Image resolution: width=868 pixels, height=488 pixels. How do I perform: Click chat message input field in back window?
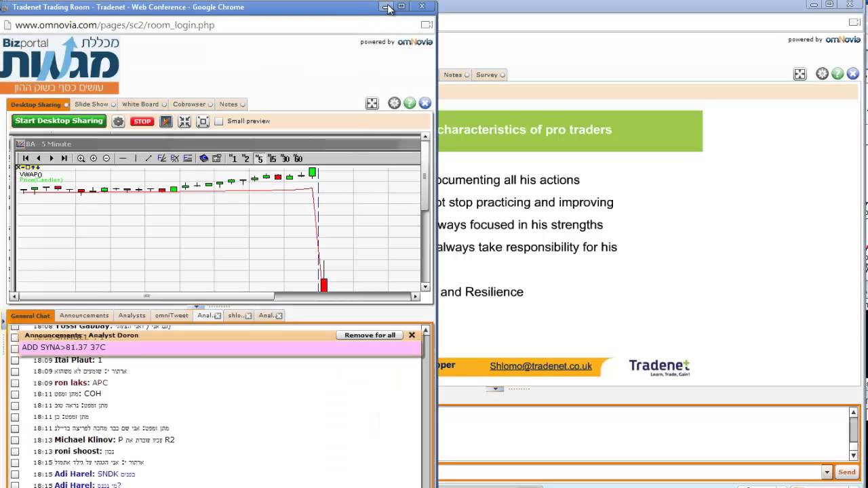[x=629, y=472]
